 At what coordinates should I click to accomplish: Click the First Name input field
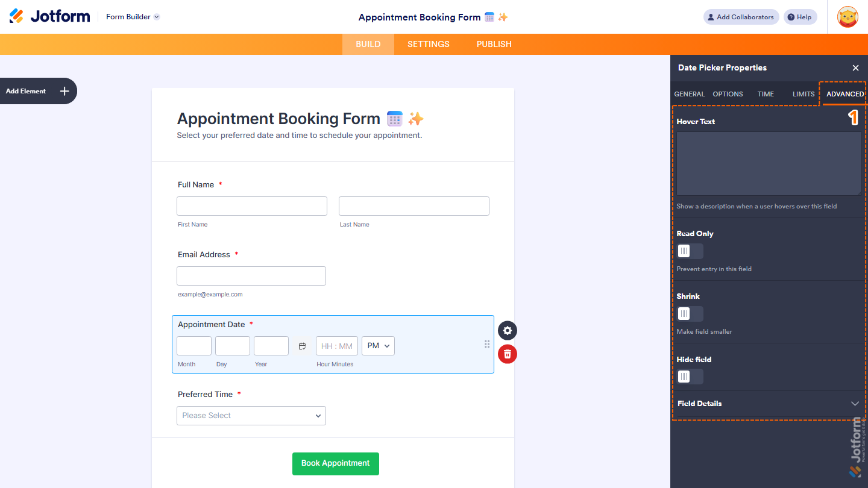tap(252, 206)
